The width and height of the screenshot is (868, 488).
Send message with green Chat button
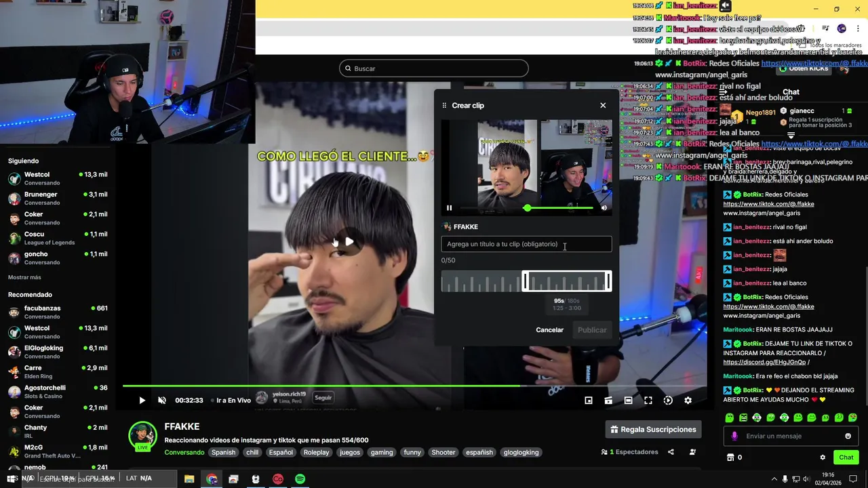click(846, 457)
